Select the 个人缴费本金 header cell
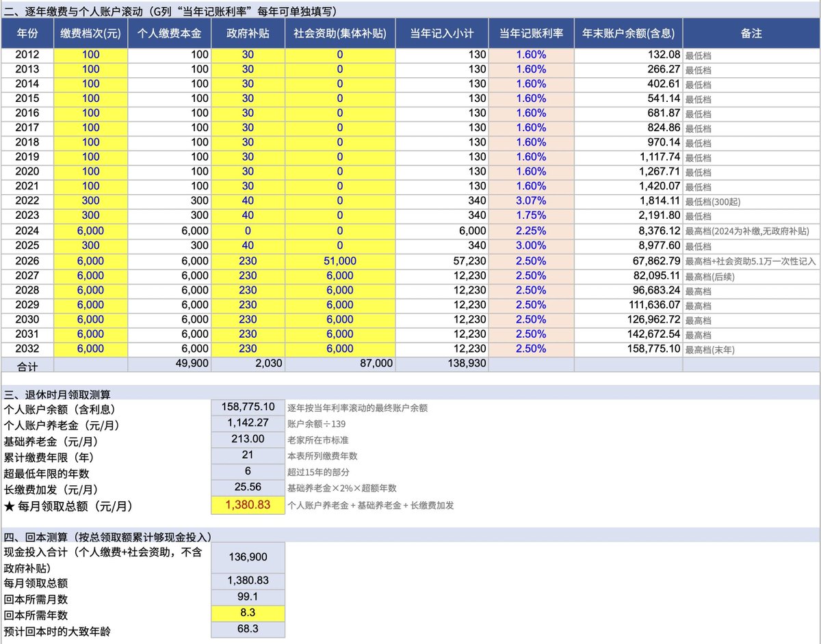821x644 pixels. (169, 33)
